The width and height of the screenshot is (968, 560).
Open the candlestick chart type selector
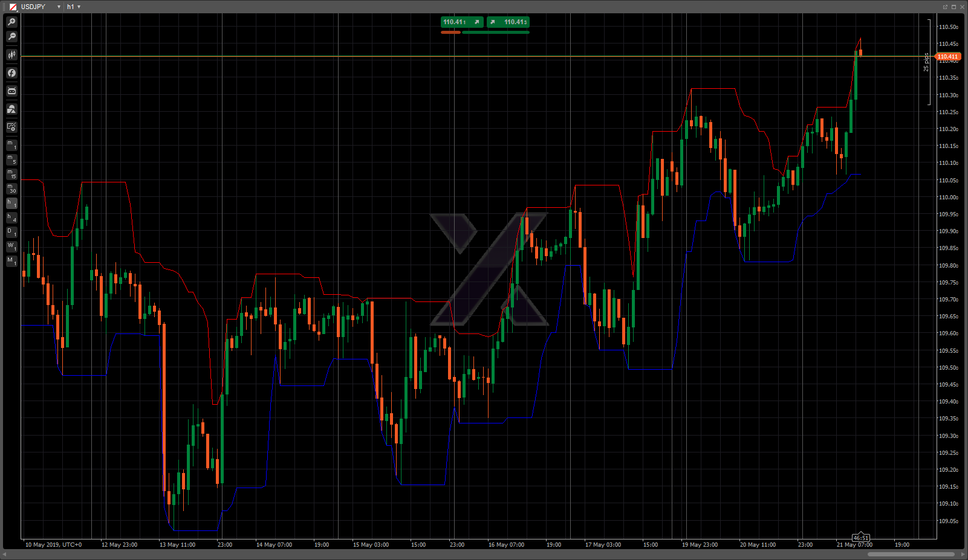[11, 54]
